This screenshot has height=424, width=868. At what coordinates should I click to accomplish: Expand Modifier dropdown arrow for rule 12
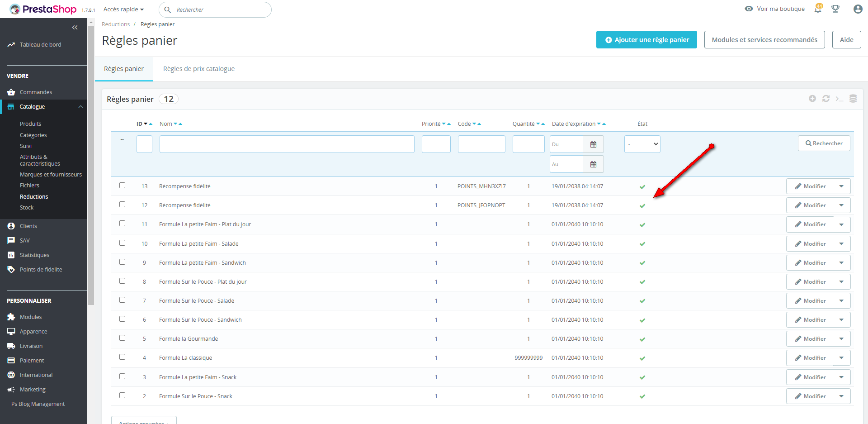tap(841, 205)
